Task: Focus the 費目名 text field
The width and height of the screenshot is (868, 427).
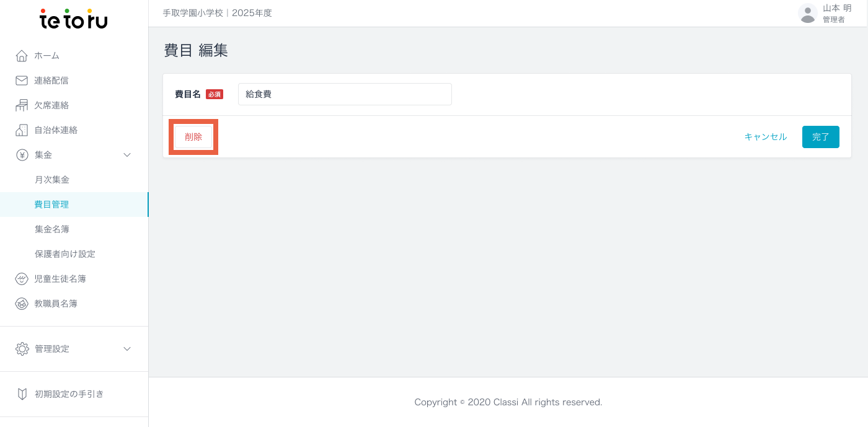Action: pyautogui.click(x=345, y=94)
